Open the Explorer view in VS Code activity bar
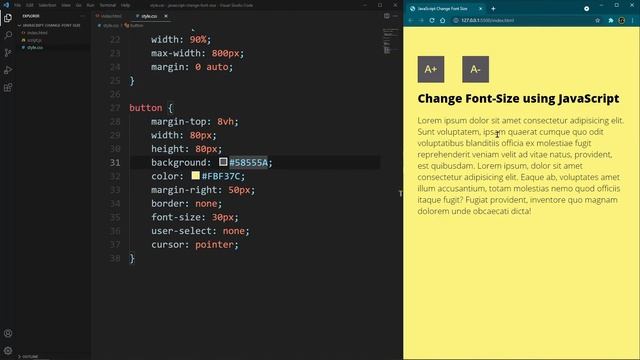This screenshot has height=360, width=640. tap(8, 18)
